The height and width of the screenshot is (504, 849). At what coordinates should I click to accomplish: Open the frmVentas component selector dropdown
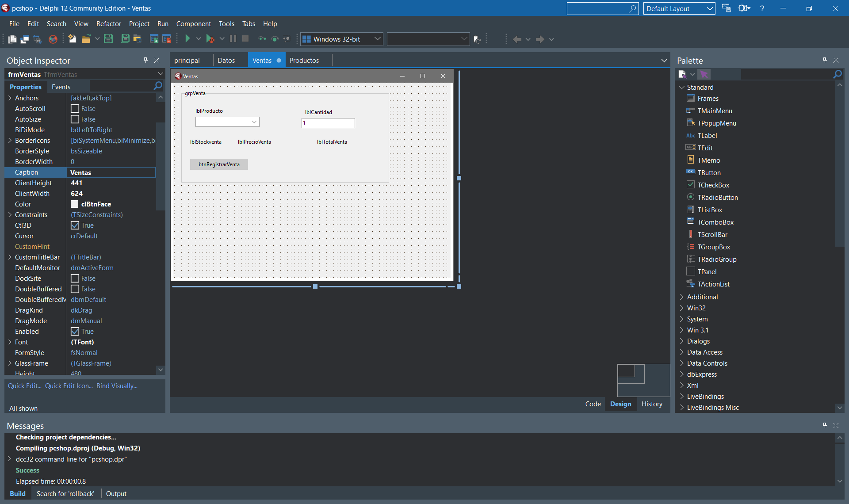tap(161, 74)
